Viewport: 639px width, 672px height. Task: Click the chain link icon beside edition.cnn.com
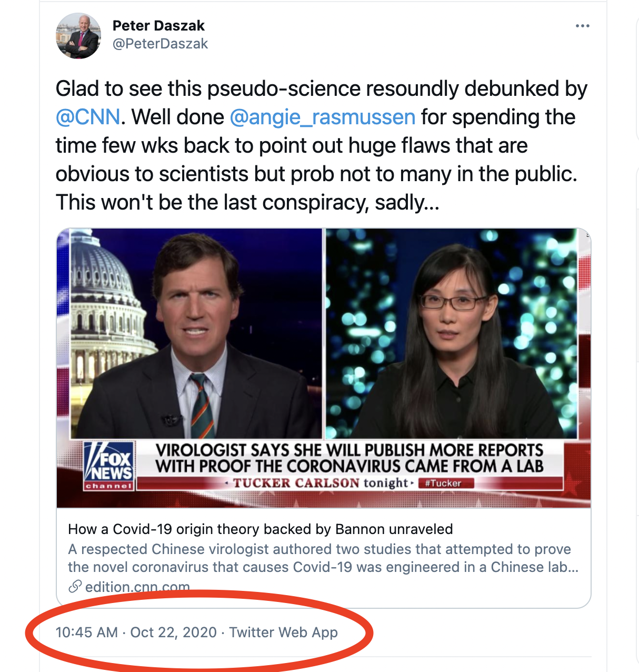coord(75,586)
